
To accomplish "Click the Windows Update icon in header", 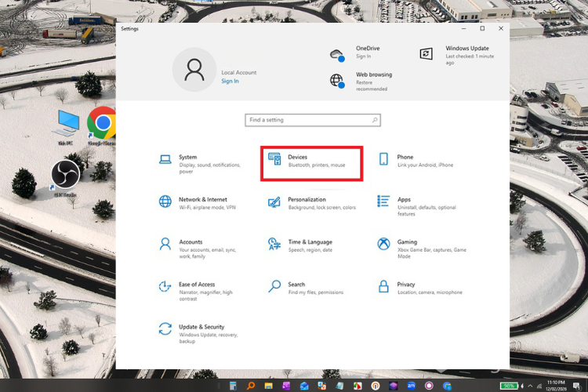I will point(426,53).
